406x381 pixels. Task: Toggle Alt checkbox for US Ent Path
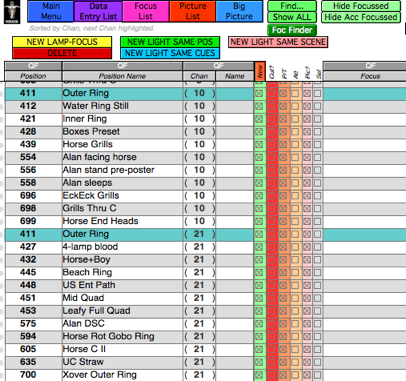tap(295, 285)
